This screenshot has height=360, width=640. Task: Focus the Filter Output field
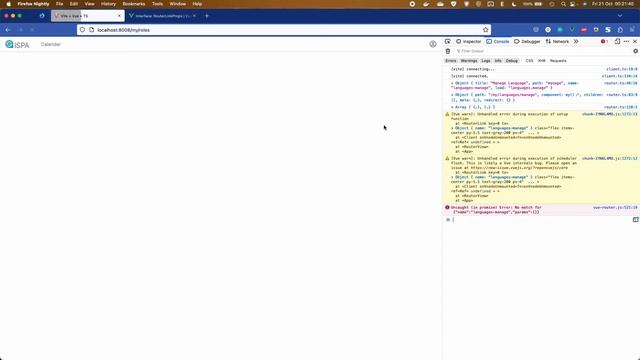[543, 51]
